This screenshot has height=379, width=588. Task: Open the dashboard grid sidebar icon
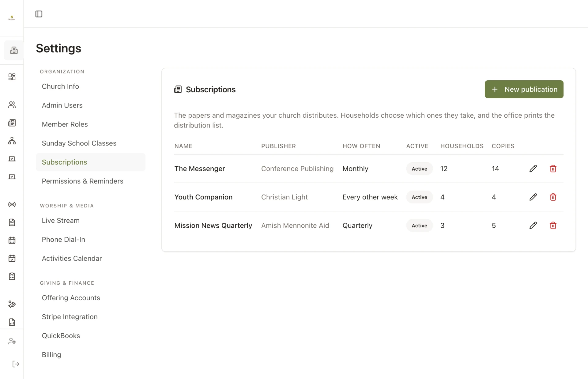click(x=12, y=77)
